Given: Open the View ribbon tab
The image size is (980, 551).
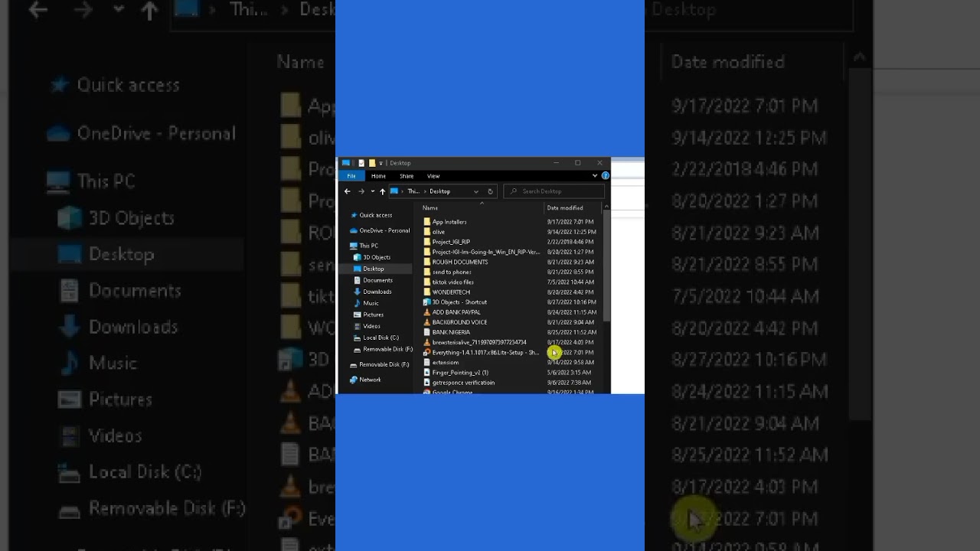Looking at the screenshot, I should pos(433,176).
